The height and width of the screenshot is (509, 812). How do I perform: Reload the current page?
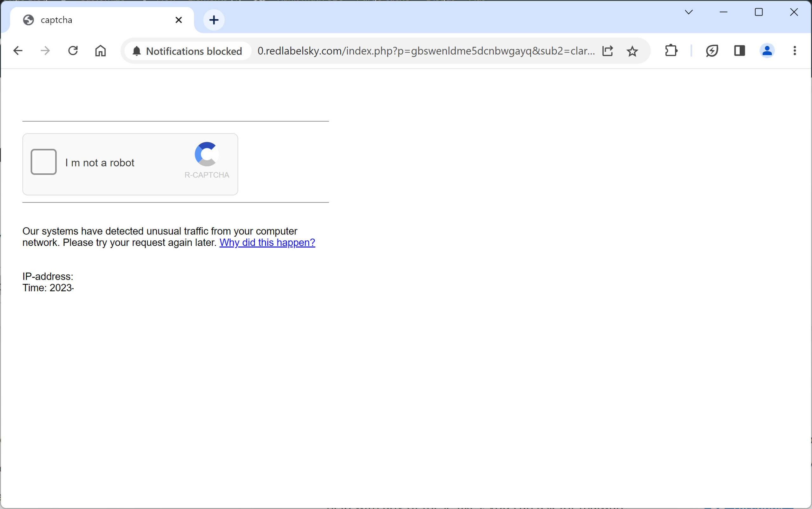[x=73, y=51]
